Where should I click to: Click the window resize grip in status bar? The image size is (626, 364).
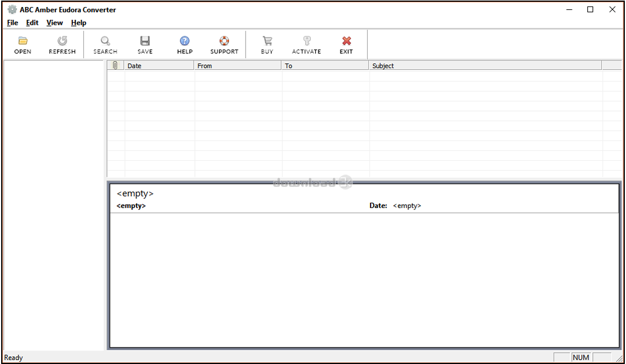[619, 359]
